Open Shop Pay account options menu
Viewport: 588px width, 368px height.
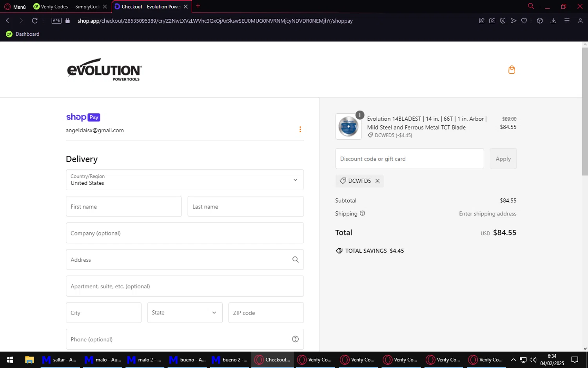[x=300, y=129]
